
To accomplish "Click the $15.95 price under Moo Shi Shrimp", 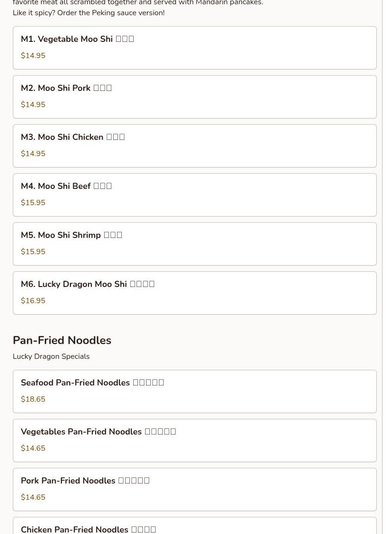I will [33, 252].
